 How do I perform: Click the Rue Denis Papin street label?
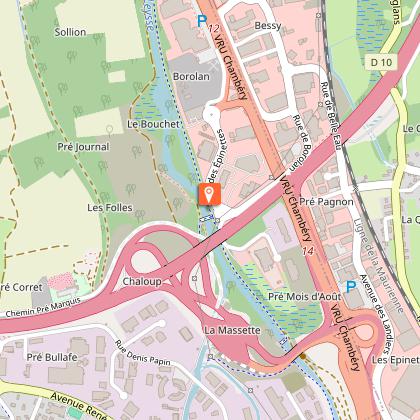tap(142, 354)
